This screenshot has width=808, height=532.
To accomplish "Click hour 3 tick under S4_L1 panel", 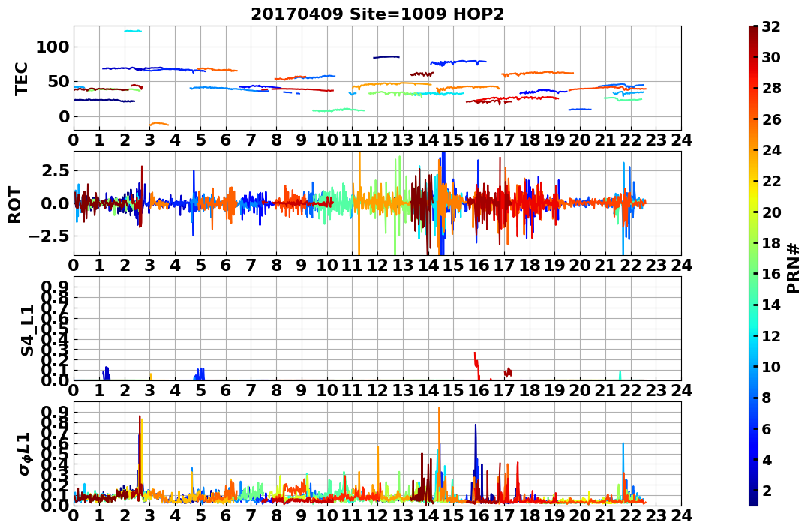I will (149, 390).
